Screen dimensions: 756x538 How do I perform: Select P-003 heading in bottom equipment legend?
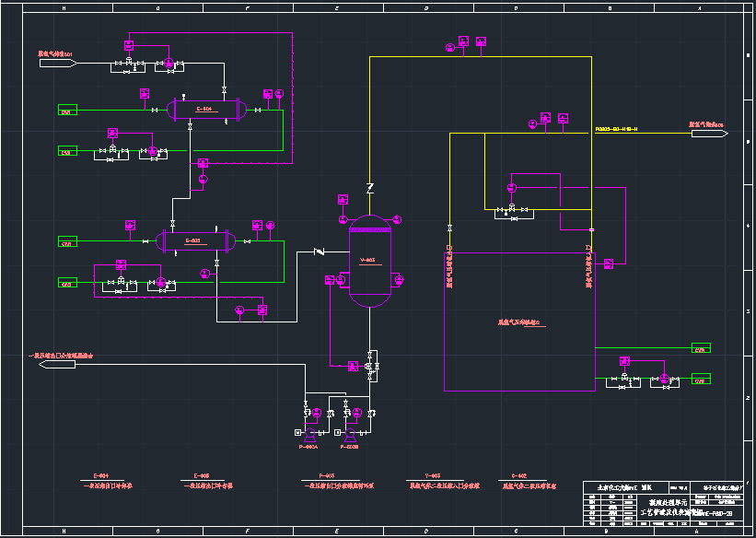327,475
